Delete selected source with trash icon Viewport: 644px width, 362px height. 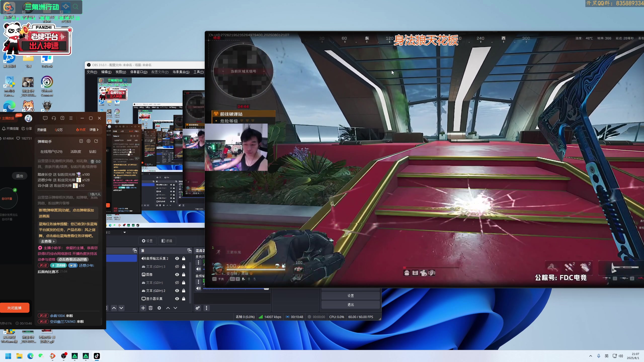(150, 308)
